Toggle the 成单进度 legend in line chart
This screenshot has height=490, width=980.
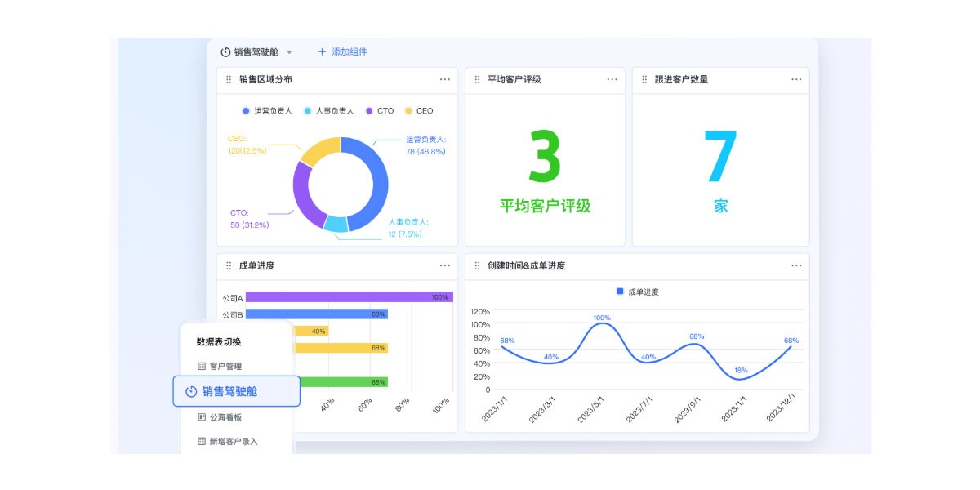[x=637, y=292]
